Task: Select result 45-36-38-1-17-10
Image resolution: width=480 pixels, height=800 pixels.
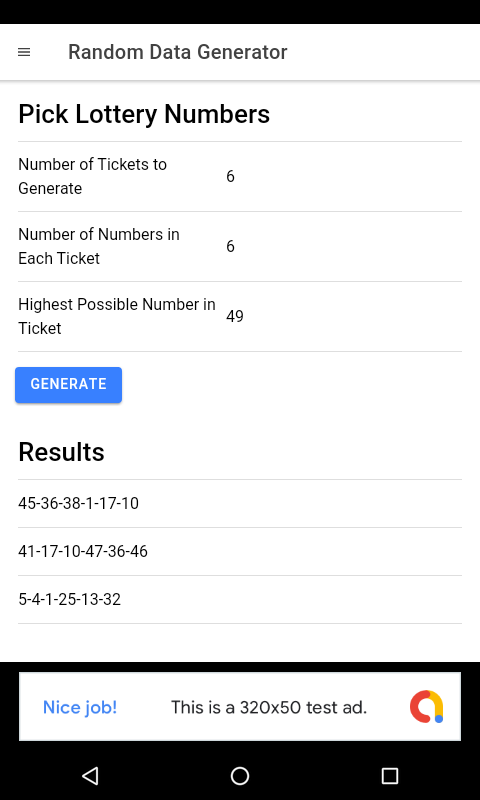Action: (240, 504)
